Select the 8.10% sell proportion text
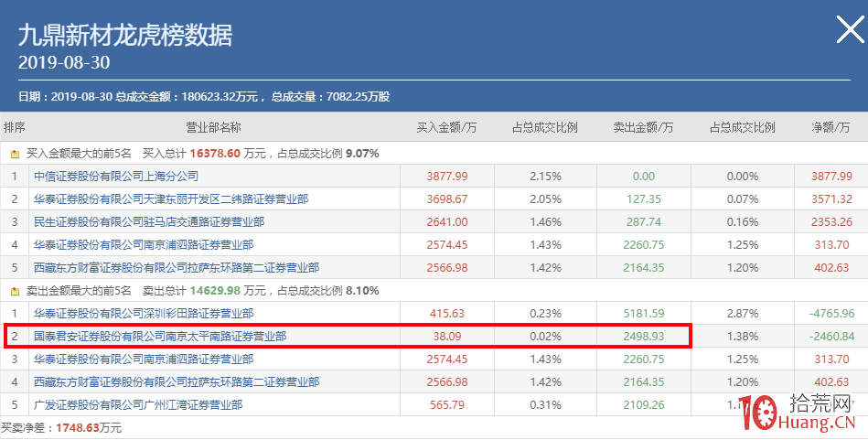Image resolution: width=868 pixels, height=440 pixels. pos(362,291)
